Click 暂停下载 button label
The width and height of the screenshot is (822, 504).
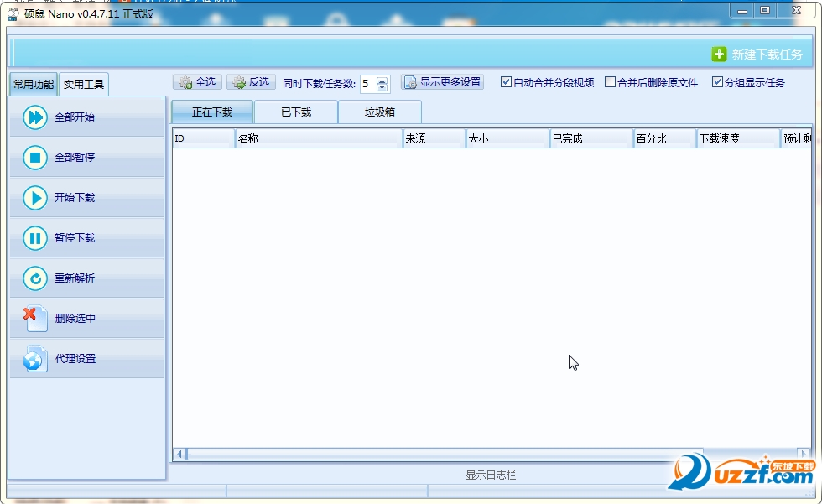coord(75,238)
